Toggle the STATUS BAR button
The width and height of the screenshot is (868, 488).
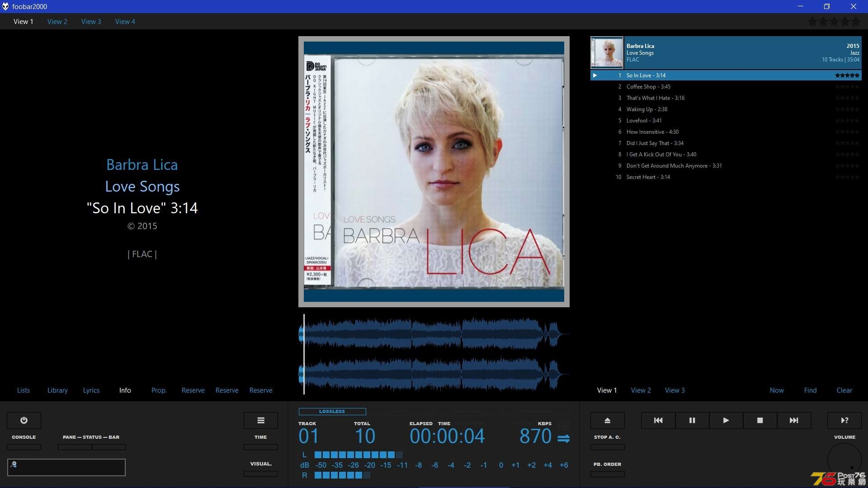pyautogui.click(x=109, y=447)
